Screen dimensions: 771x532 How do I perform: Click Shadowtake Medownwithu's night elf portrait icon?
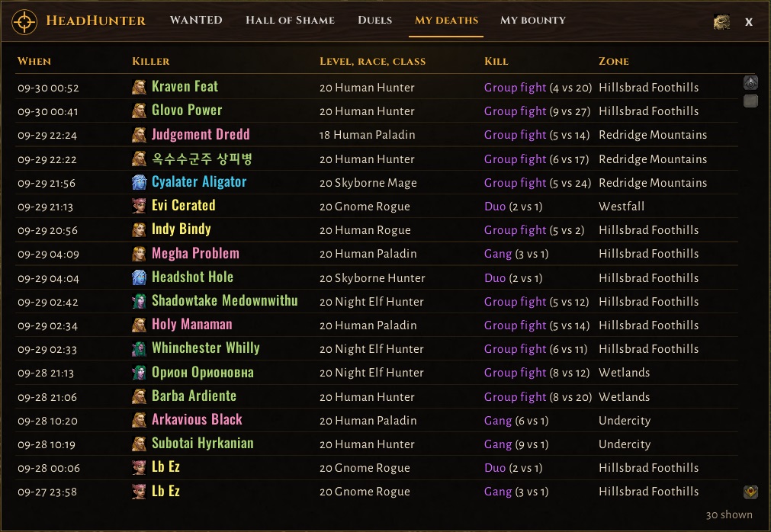click(x=139, y=301)
